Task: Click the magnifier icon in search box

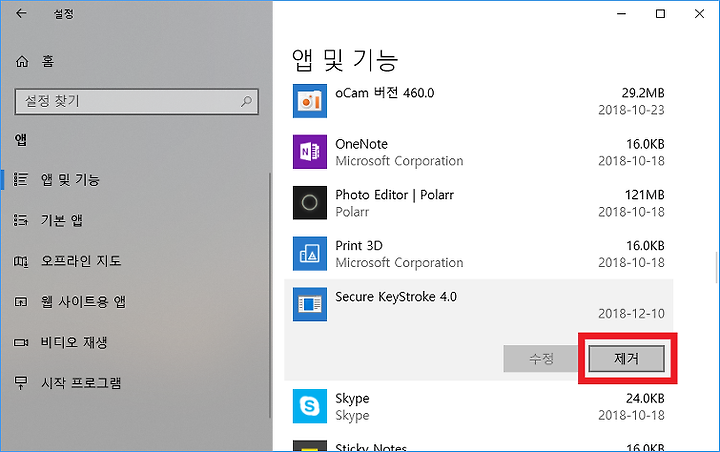Action: pyautogui.click(x=247, y=101)
